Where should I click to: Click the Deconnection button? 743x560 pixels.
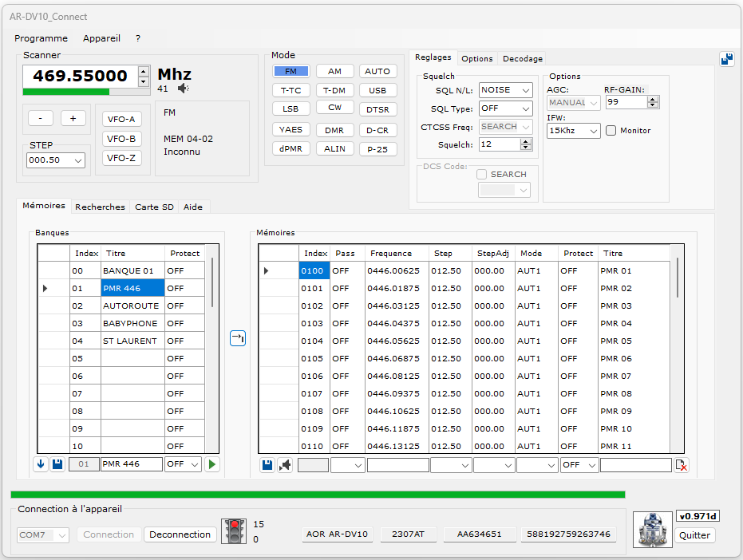point(180,534)
